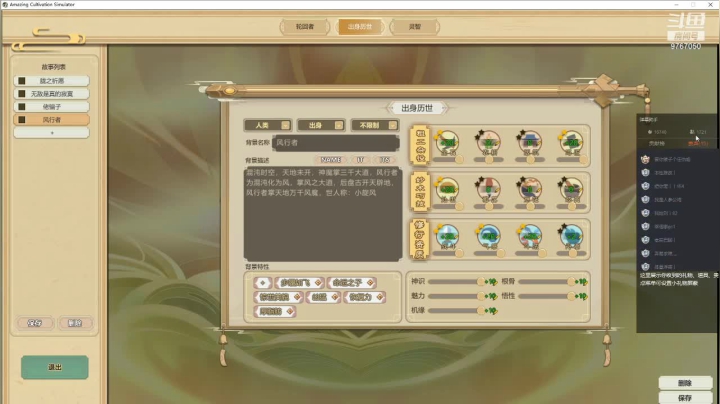Click the 根骨 slider handle
The image size is (720, 404).
[571, 281]
